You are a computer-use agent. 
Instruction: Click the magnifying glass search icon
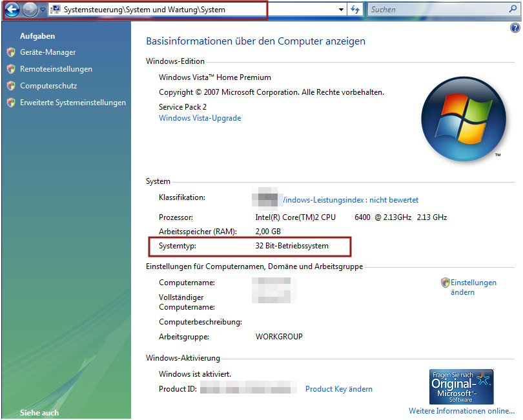(x=513, y=9)
